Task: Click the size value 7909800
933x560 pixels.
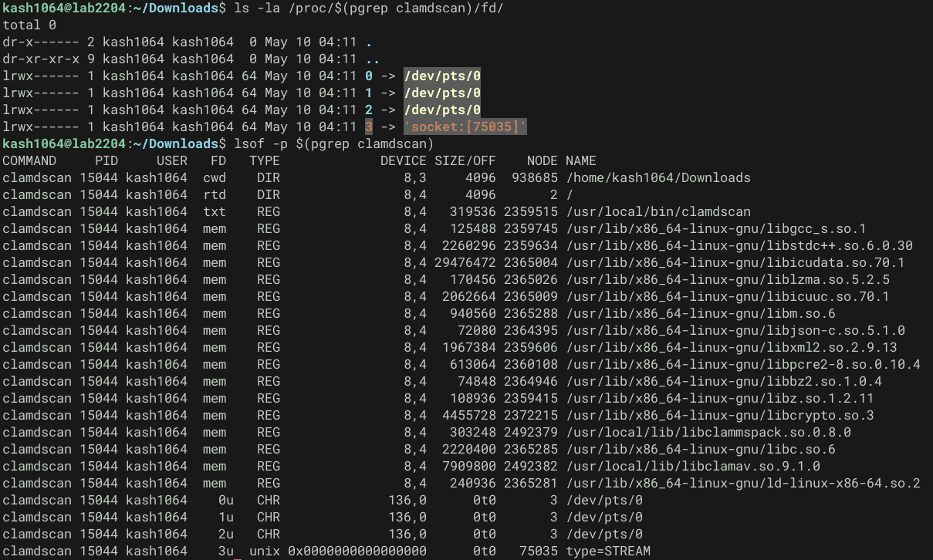Action: (x=469, y=466)
